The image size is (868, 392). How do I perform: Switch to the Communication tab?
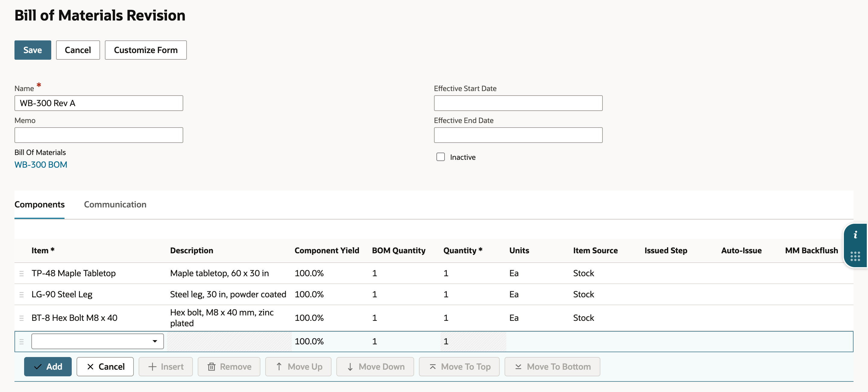click(x=115, y=205)
